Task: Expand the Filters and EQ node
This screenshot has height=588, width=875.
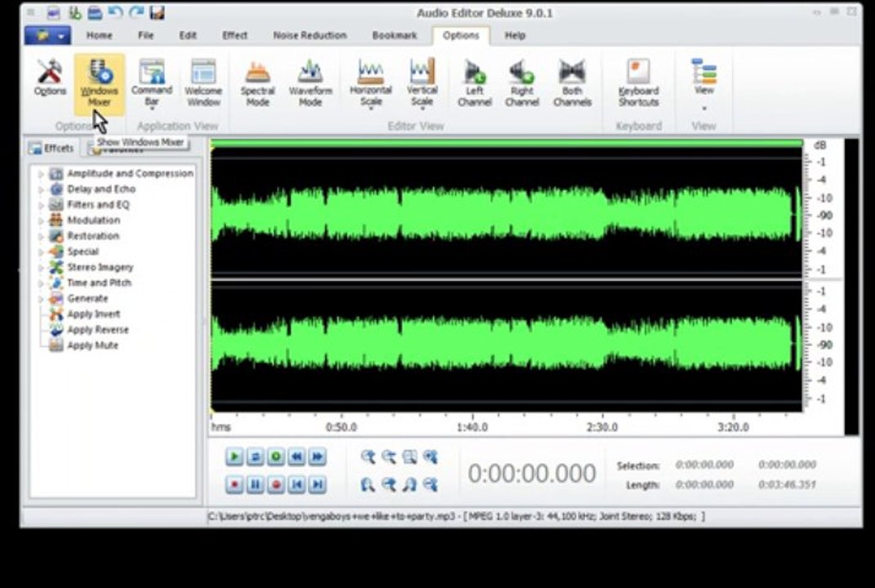Action: point(40,205)
